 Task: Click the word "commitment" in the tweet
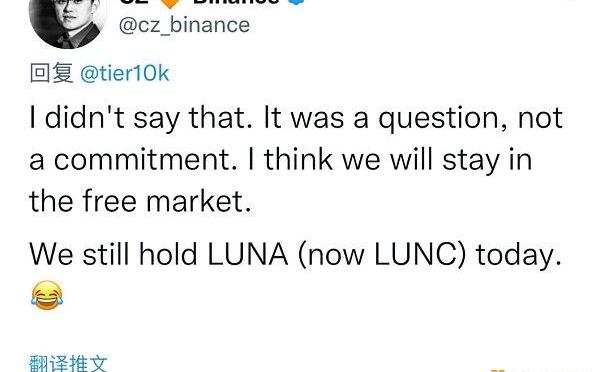pos(145,160)
